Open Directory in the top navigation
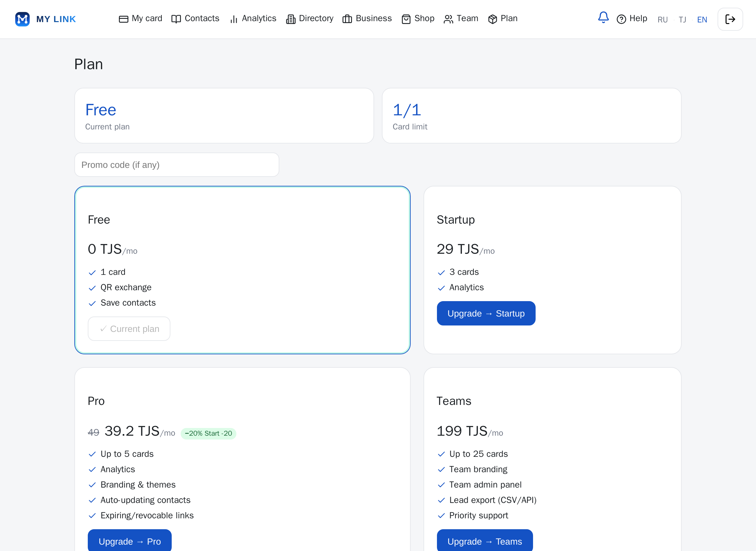 [310, 19]
